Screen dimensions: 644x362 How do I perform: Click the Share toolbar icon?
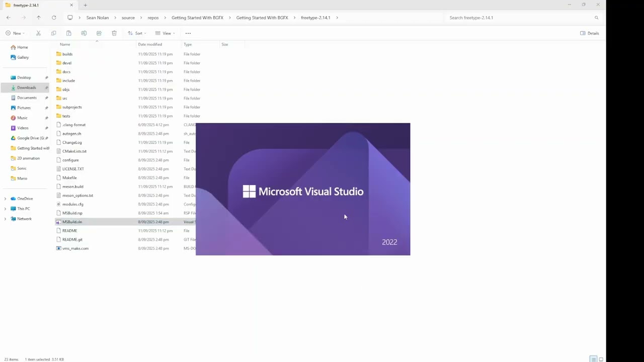pyautogui.click(x=99, y=33)
